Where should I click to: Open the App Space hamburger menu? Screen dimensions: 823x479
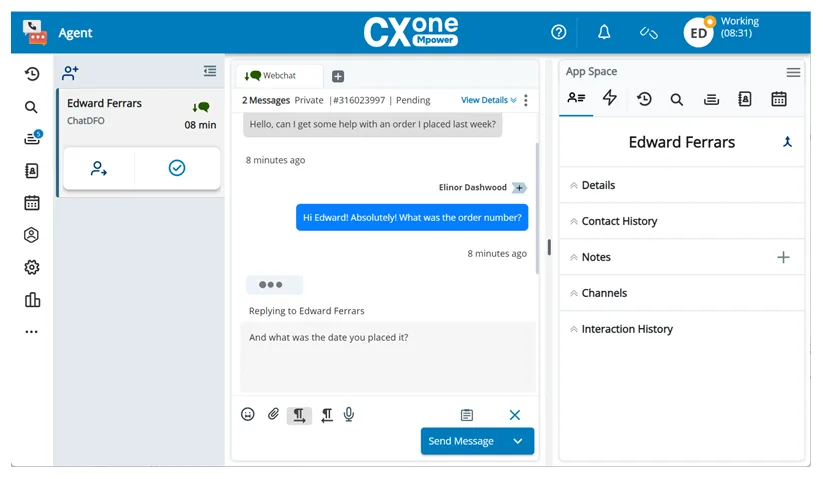pos(793,72)
